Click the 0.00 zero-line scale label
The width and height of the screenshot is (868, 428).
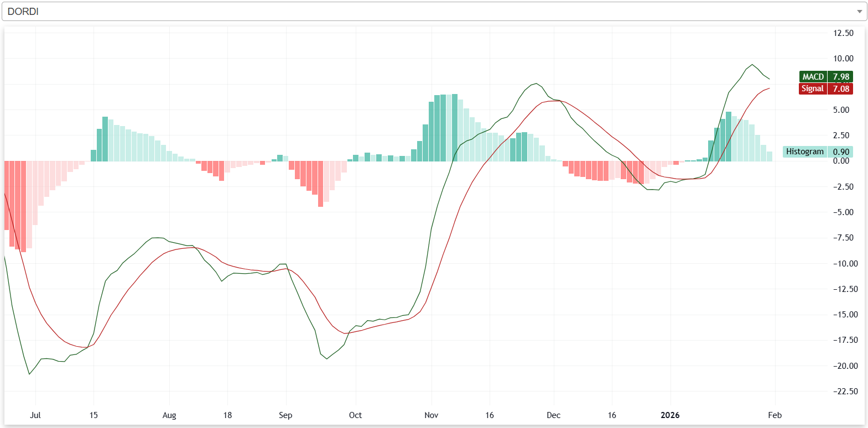pyautogui.click(x=841, y=161)
